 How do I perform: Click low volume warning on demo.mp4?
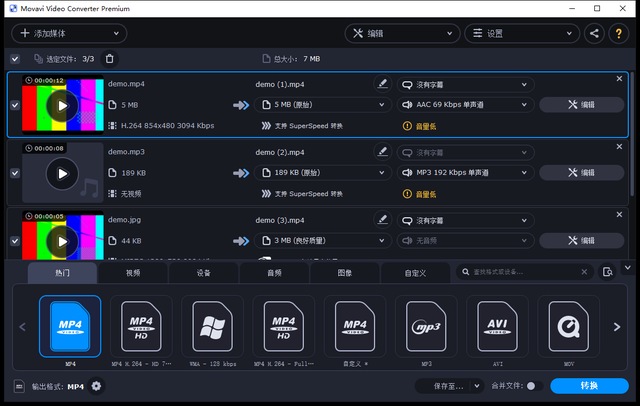pyautogui.click(x=420, y=126)
